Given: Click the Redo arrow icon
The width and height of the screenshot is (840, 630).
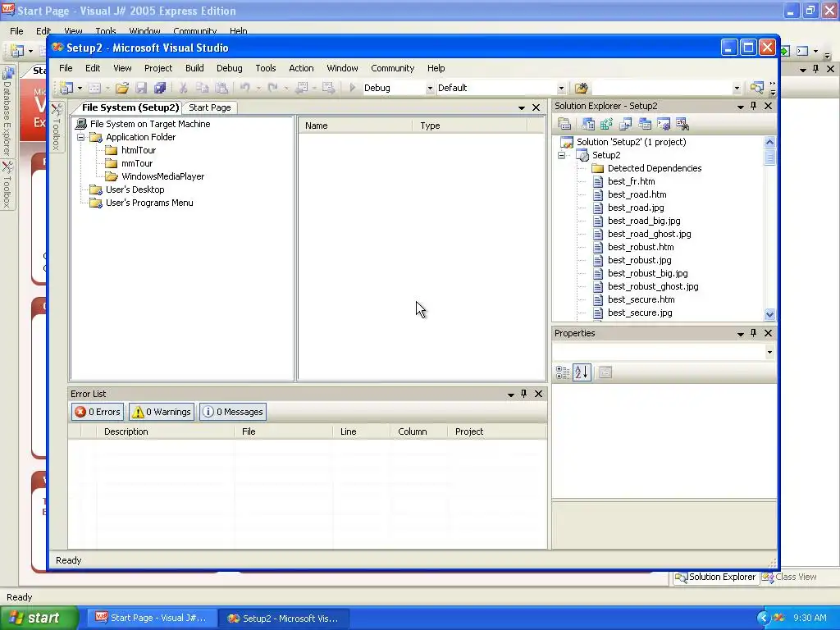Looking at the screenshot, I should tap(272, 88).
